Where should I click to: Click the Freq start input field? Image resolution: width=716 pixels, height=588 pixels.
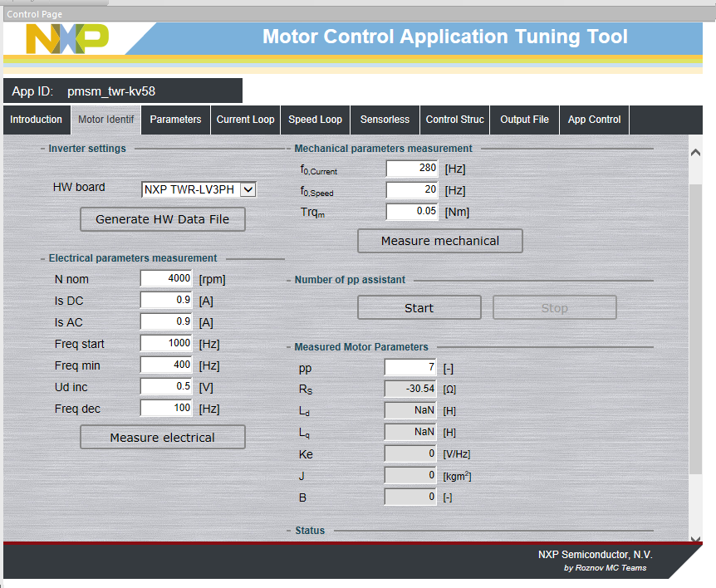tap(166, 343)
